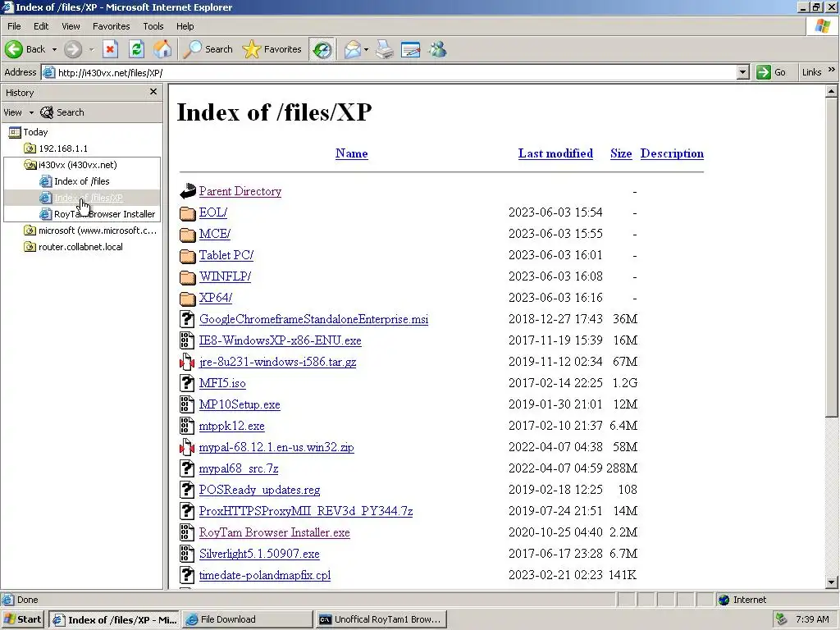Download IE8-WindowsXP-x86-ENU.exe
This screenshot has height=630, width=840.
tap(281, 340)
